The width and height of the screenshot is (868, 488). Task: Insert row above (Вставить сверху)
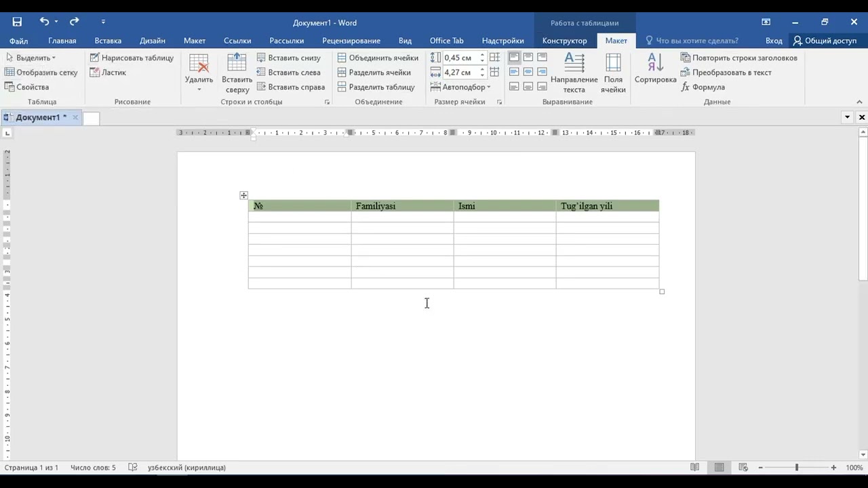[237, 73]
